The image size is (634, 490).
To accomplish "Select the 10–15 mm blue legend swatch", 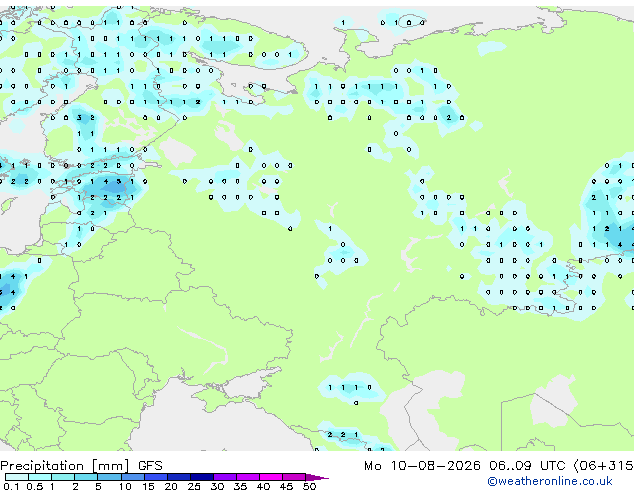I will coord(132,477).
